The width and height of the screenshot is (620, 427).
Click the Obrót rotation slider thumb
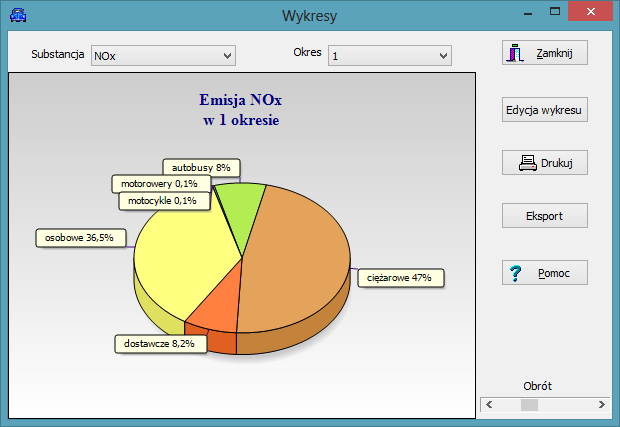click(529, 404)
